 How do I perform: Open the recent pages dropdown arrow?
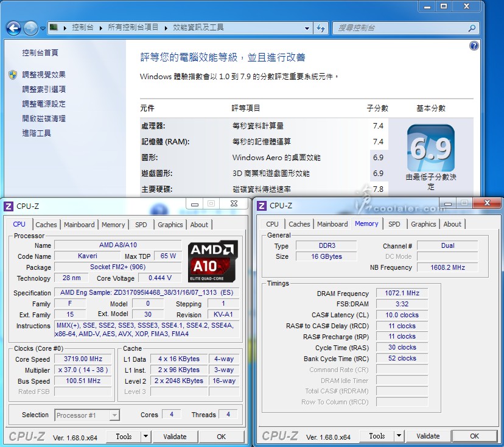click(43, 29)
